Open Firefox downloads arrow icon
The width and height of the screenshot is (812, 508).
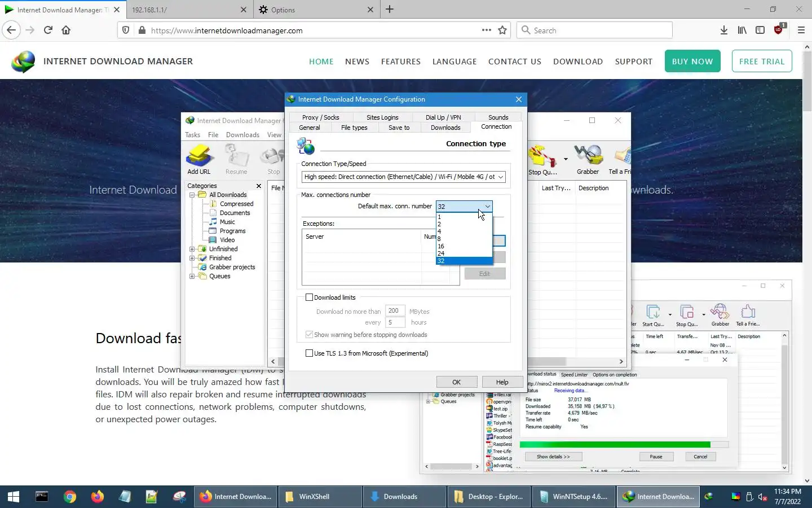click(x=723, y=30)
